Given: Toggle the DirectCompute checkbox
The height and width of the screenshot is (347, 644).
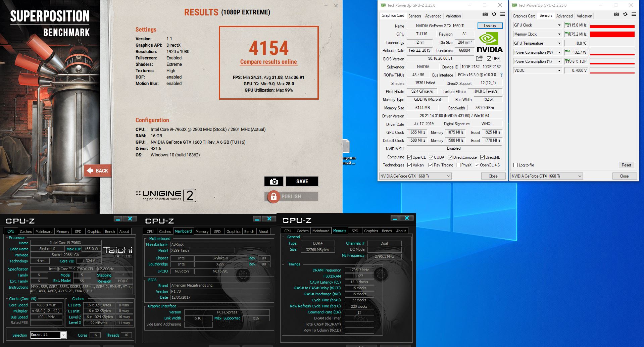Looking at the screenshot, I should click(x=450, y=157).
